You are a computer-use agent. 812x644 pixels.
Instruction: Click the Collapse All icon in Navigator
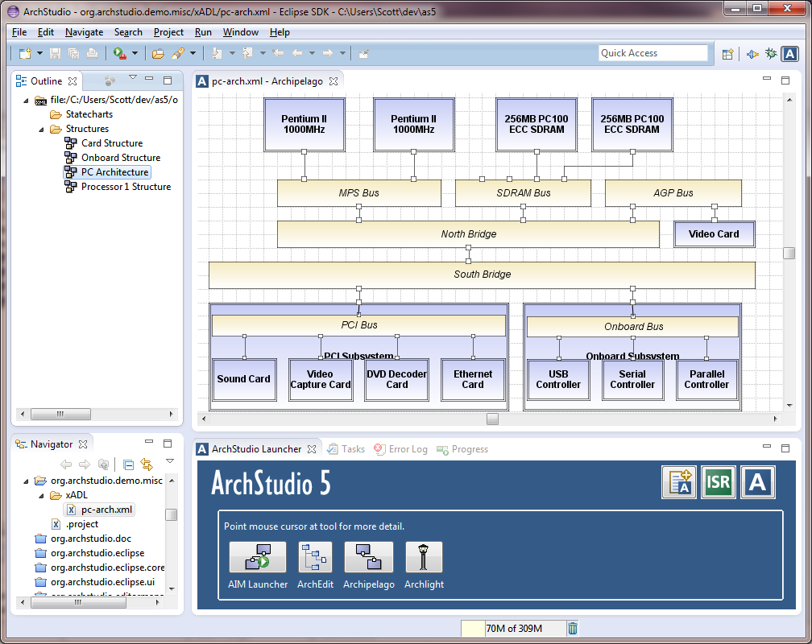click(x=128, y=464)
